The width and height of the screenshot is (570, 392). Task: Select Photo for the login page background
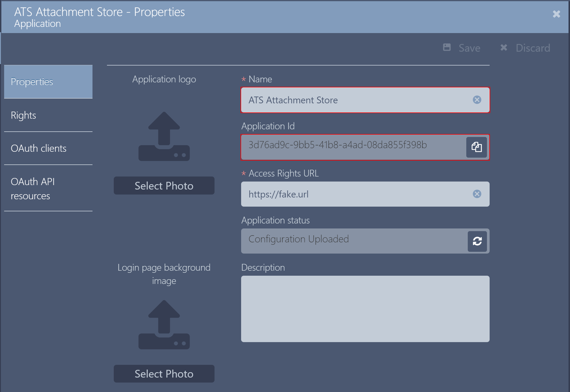[164, 373]
